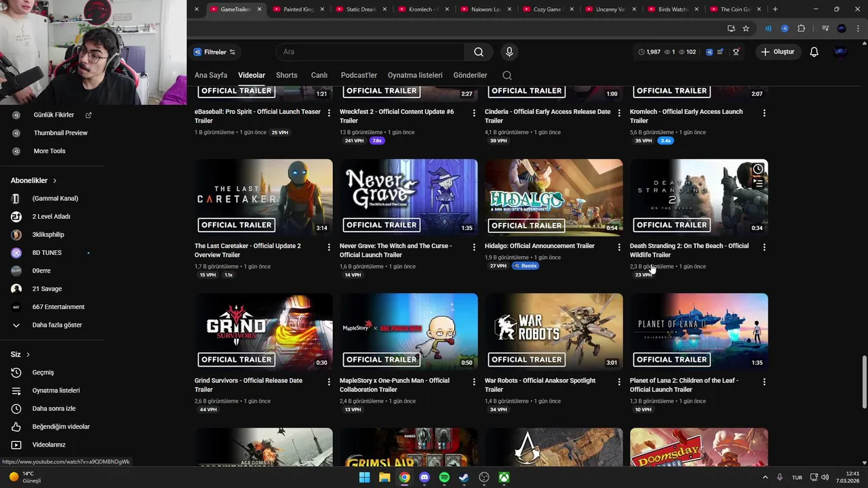The height and width of the screenshot is (488, 868).
Task: Open new browser tab plus button
Action: coord(775,9)
